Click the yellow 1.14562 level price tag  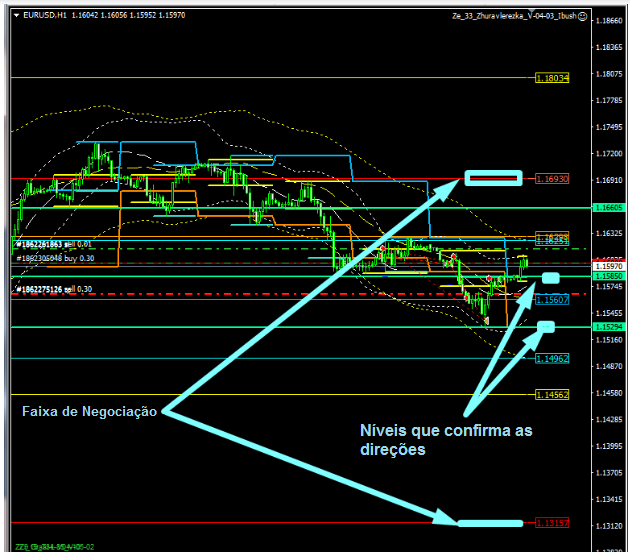point(552,395)
